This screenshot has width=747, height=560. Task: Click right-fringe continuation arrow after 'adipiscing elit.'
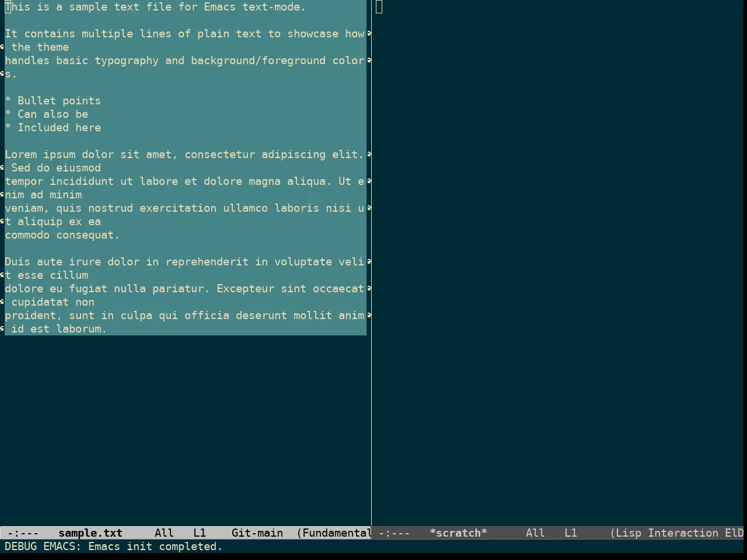[369, 155]
